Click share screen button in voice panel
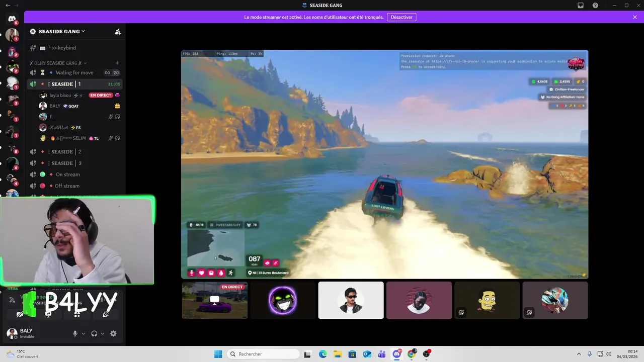 tap(48, 314)
